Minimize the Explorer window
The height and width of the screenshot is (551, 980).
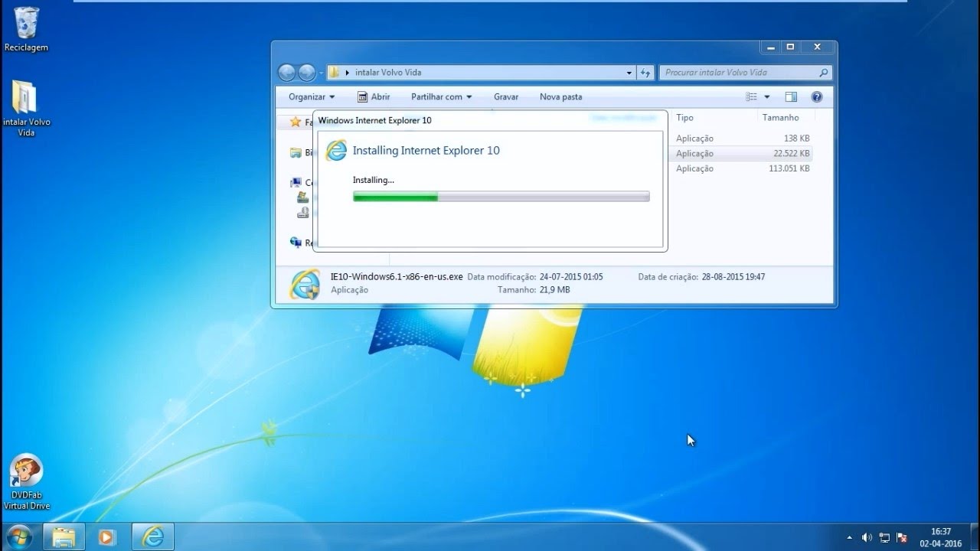coord(770,47)
